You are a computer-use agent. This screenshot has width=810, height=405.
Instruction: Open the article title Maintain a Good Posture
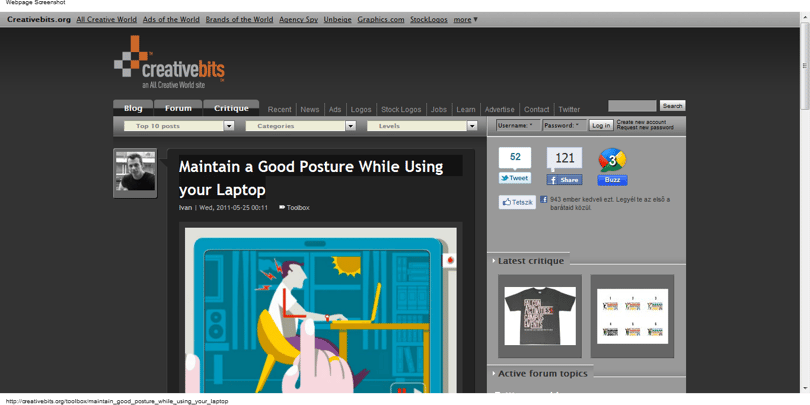pyautogui.click(x=311, y=178)
